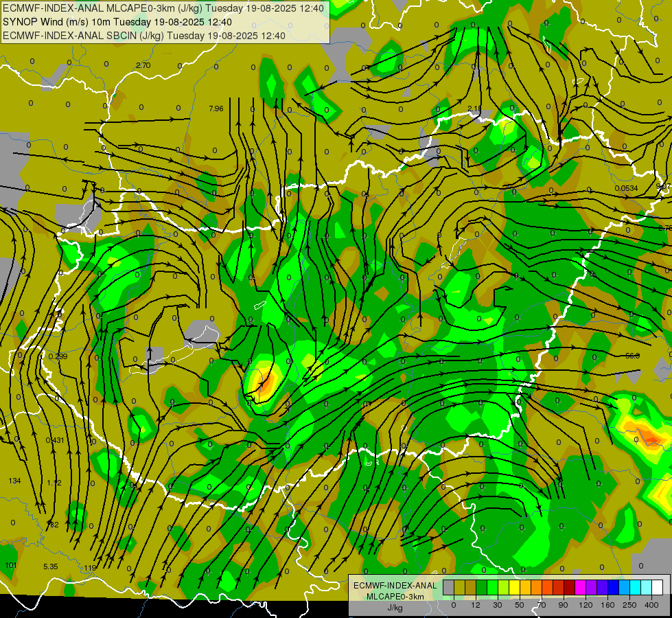Click the legend label ECMWF-INDEX-ANAL
This screenshot has width=672, height=618.
tap(395, 586)
